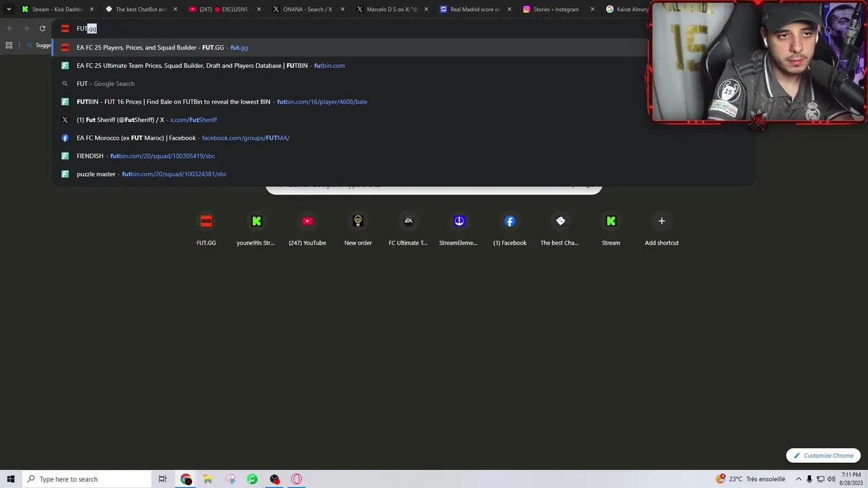Open the FUT.GG shortcut tile
This screenshot has height=488, width=868.
pyautogui.click(x=206, y=229)
